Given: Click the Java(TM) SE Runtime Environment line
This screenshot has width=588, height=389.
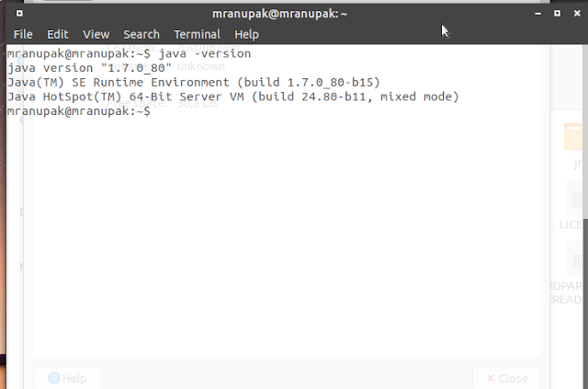Looking at the screenshot, I should tap(194, 83).
